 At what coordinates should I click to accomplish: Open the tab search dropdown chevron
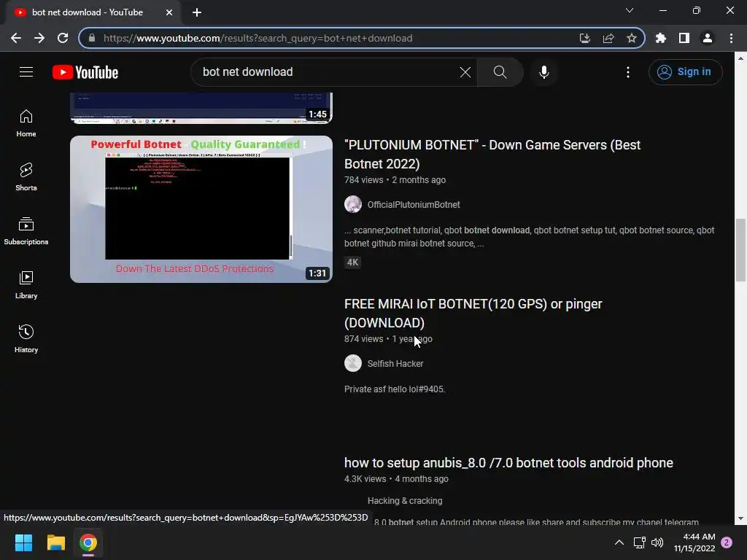click(x=630, y=10)
